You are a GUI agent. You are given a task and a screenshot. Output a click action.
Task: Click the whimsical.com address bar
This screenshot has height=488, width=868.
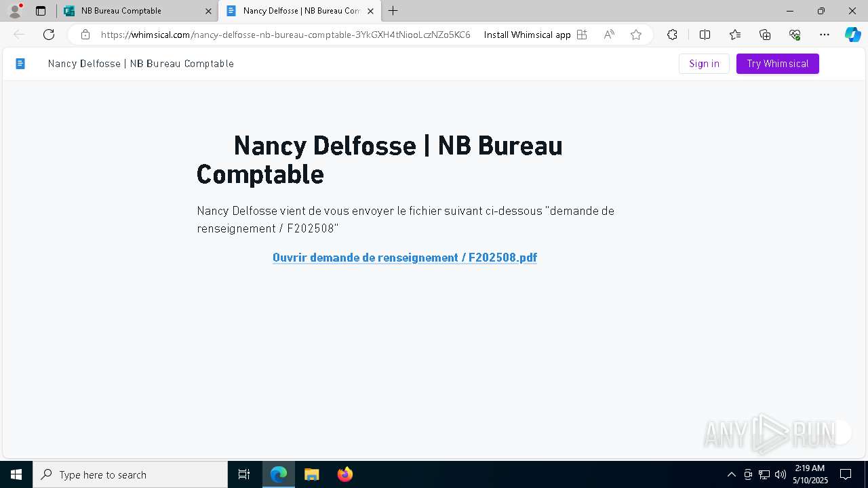click(285, 35)
